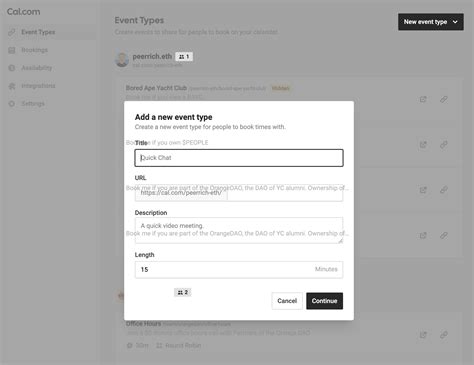
Task: Click the team members badge next to peerrich.eth
Action: click(x=184, y=57)
